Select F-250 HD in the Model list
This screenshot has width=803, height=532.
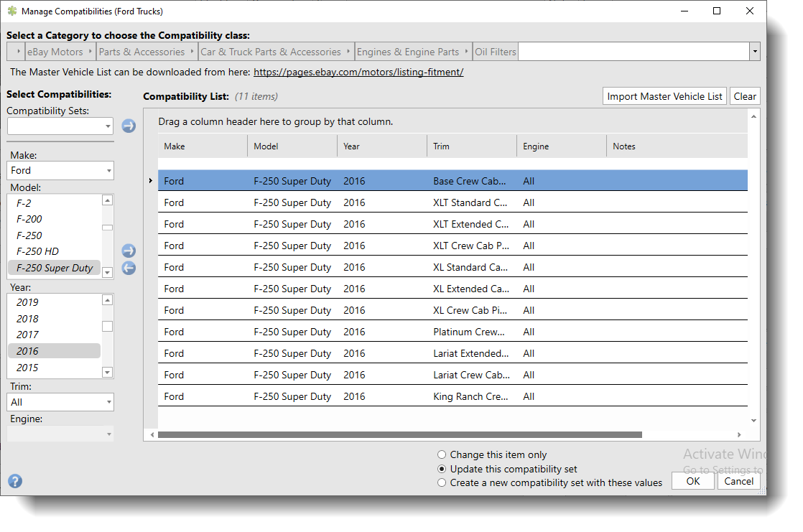pos(38,251)
